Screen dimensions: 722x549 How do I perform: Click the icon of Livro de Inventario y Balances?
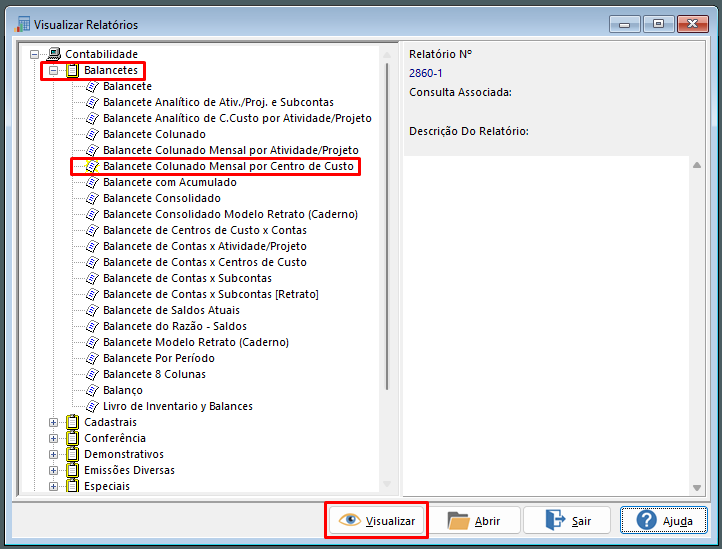pyautogui.click(x=93, y=406)
